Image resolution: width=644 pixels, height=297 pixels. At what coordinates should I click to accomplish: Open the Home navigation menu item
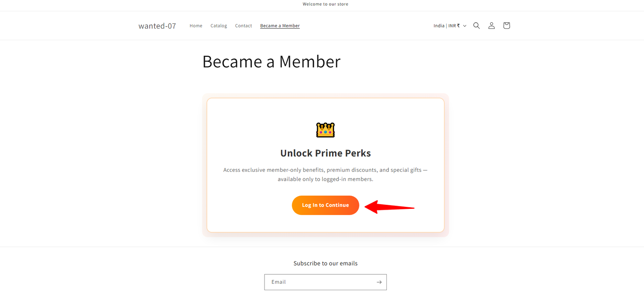(196, 25)
